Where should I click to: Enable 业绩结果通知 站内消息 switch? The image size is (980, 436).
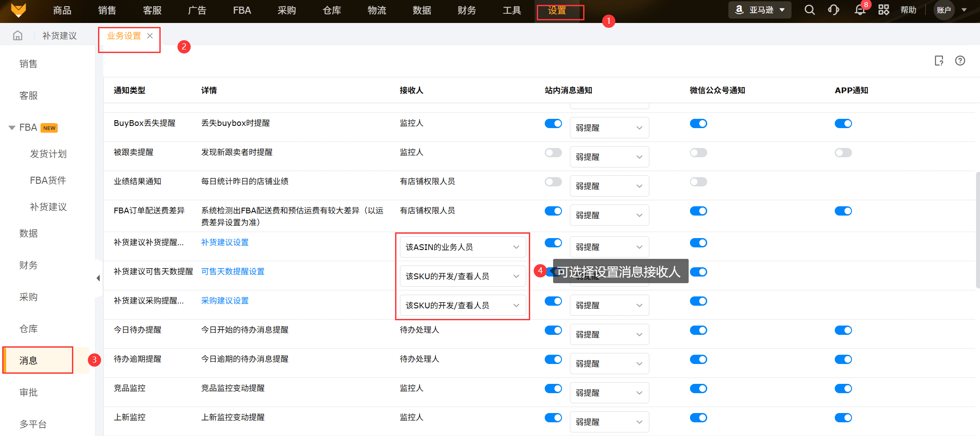[x=553, y=182]
